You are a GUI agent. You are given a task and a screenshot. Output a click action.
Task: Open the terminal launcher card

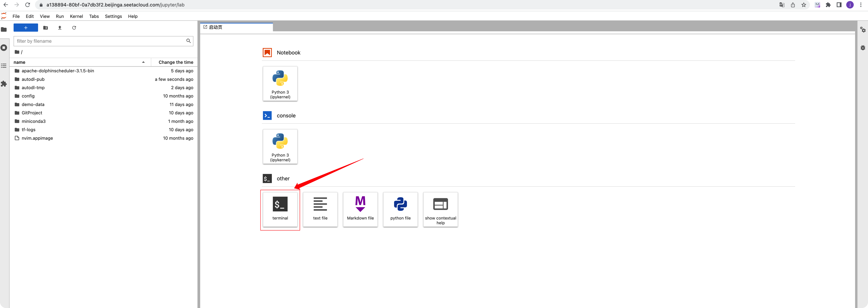click(x=280, y=209)
